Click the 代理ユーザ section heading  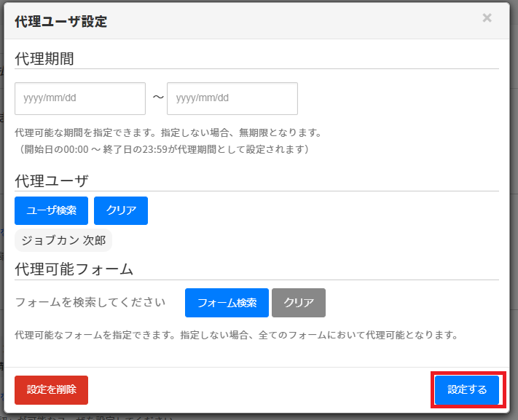(52, 181)
